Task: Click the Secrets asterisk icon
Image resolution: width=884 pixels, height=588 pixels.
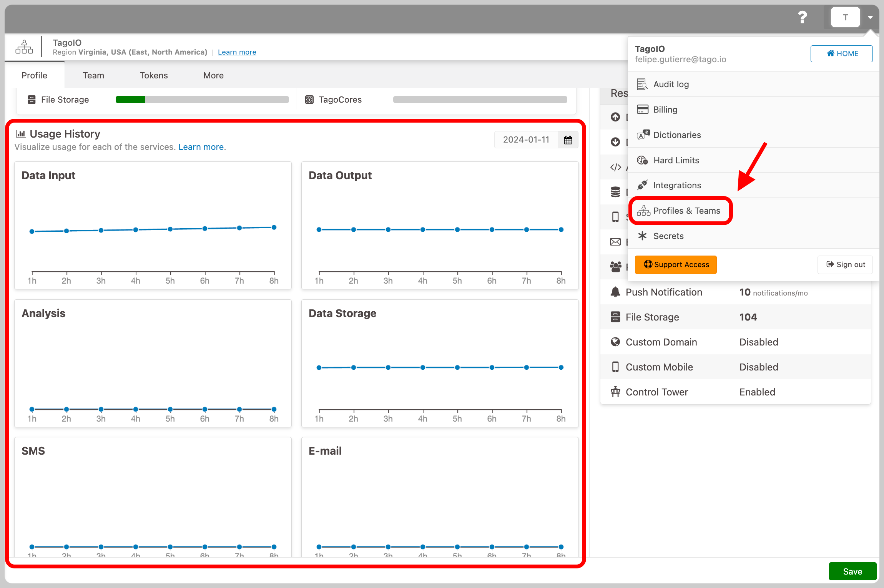Action: pyautogui.click(x=642, y=236)
